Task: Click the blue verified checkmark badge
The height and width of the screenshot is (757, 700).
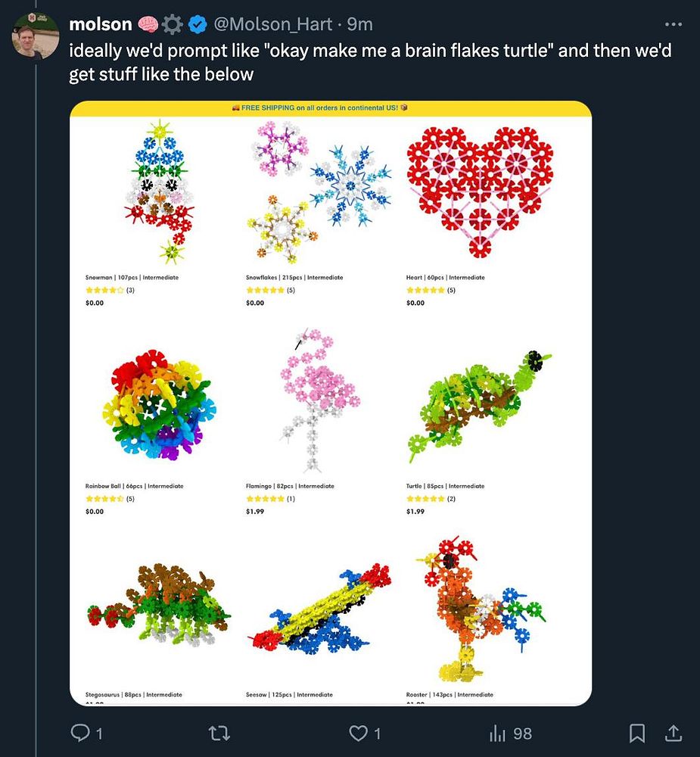Action: coord(198,25)
